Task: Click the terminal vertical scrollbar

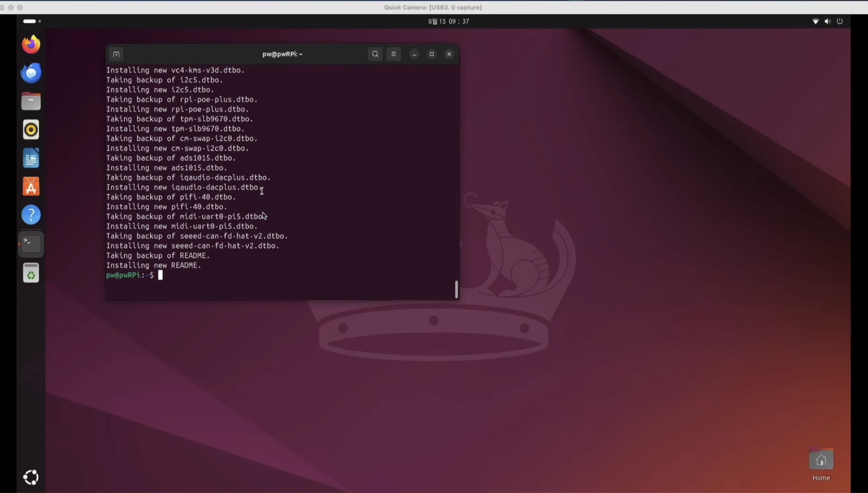Action: coord(456,289)
